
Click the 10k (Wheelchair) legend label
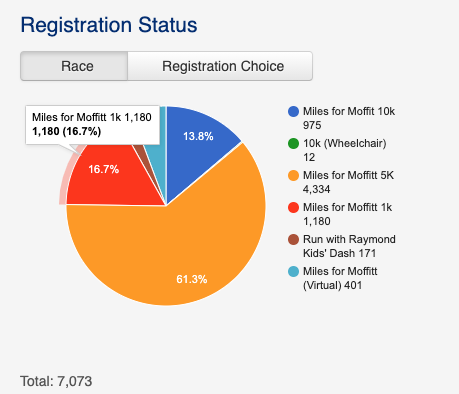click(344, 150)
